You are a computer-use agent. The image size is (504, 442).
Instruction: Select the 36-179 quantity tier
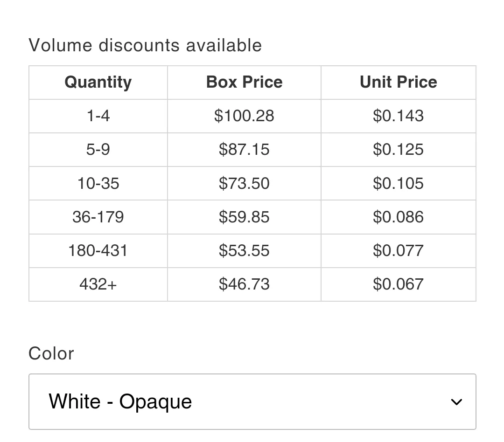pos(98,217)
